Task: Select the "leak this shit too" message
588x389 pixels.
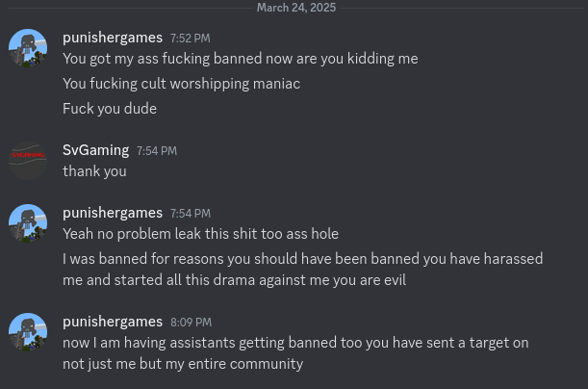Action: pyautogui.click(x=200, y=234)
